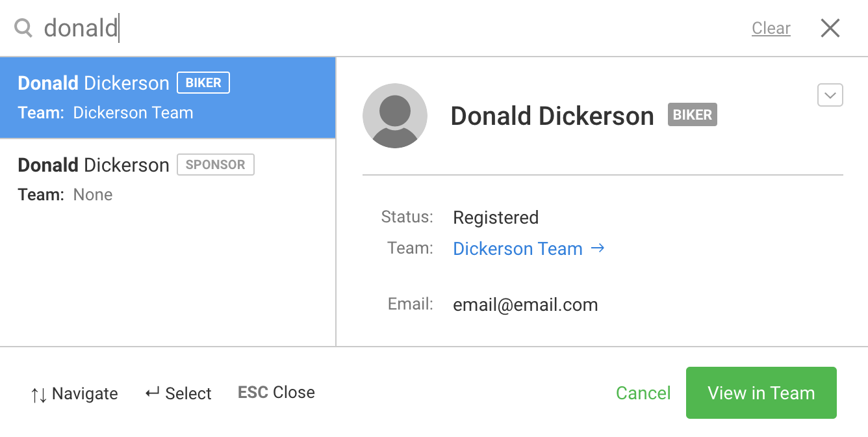Viewport: 868px width, 437px height.
Task: Click the magnifying glass search icon
Action: point(23,28)
